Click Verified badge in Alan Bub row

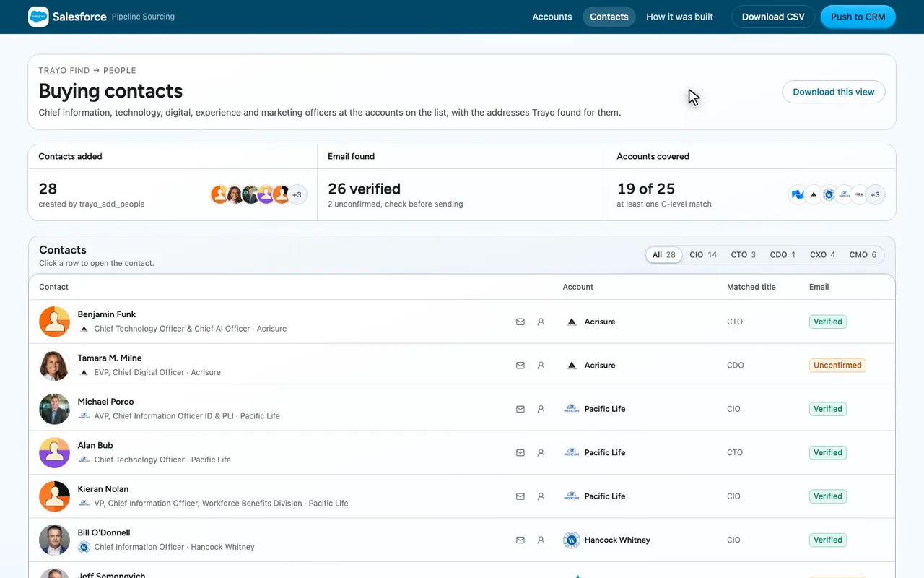828,453
